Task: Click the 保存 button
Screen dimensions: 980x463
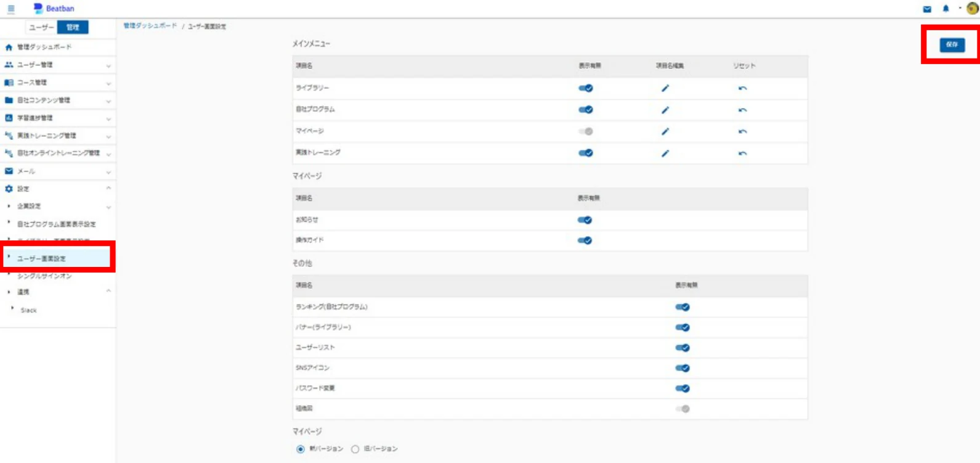Action: [952, 44]
